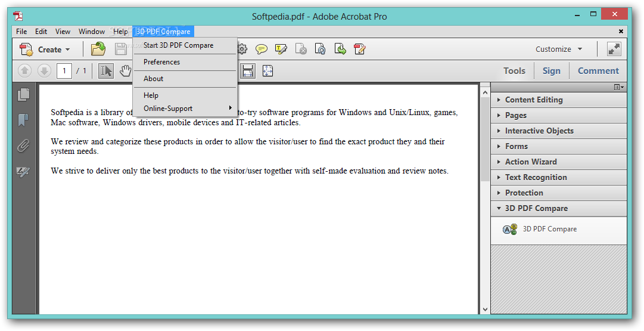Open the Bookmarks panel

click(x=23, y=120)
